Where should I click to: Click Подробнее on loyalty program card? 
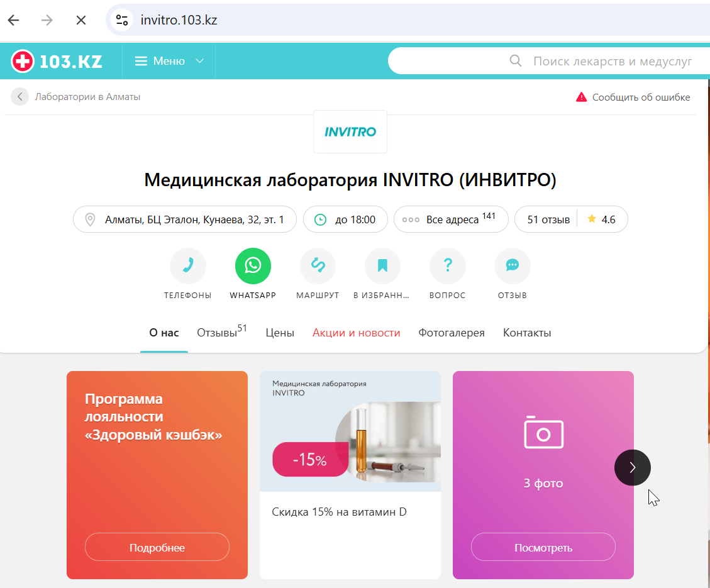point(157,546)
